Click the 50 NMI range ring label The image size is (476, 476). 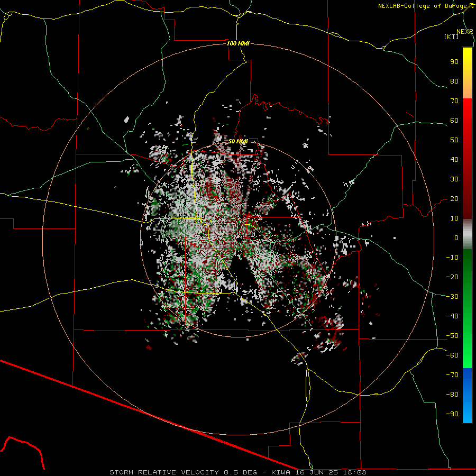pyautogui.click(x=238, y=141)
